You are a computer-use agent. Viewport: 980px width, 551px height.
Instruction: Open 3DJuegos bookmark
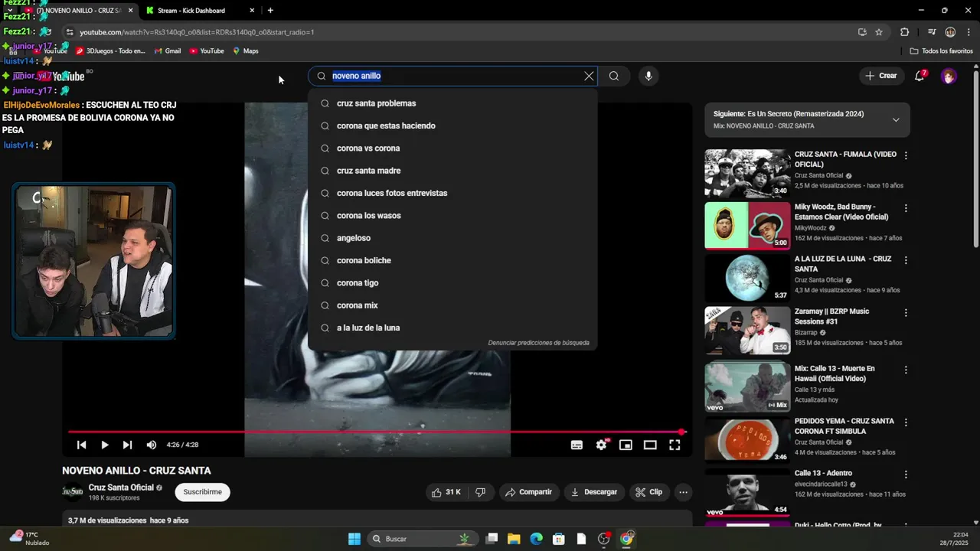(x=110, y=51)
